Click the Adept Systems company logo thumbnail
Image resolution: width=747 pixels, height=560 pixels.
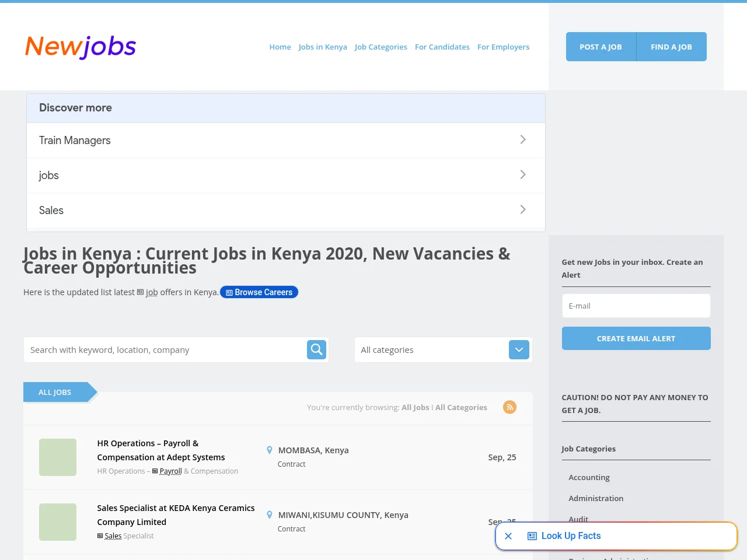coord(58,457)
